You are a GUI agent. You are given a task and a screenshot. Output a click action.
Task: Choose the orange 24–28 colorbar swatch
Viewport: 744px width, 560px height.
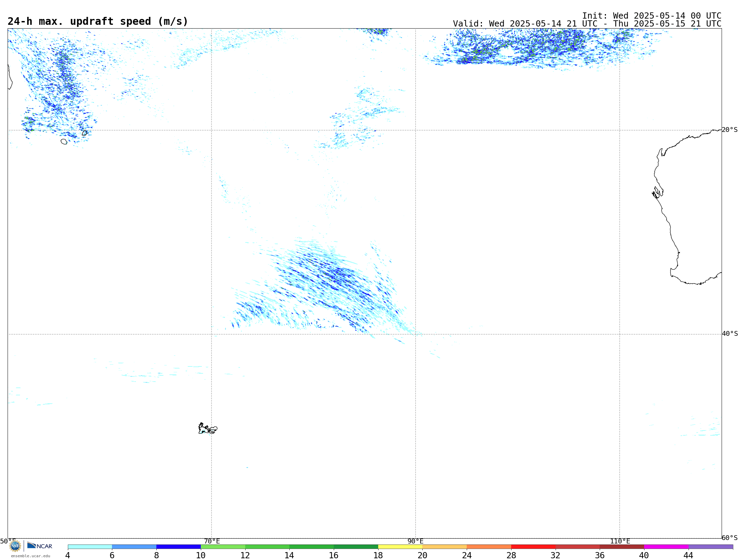point(489,547)
